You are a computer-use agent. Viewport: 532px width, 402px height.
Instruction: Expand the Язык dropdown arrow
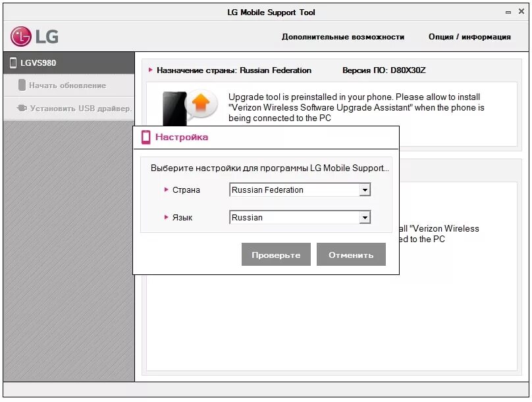click(x=365, y=217)
